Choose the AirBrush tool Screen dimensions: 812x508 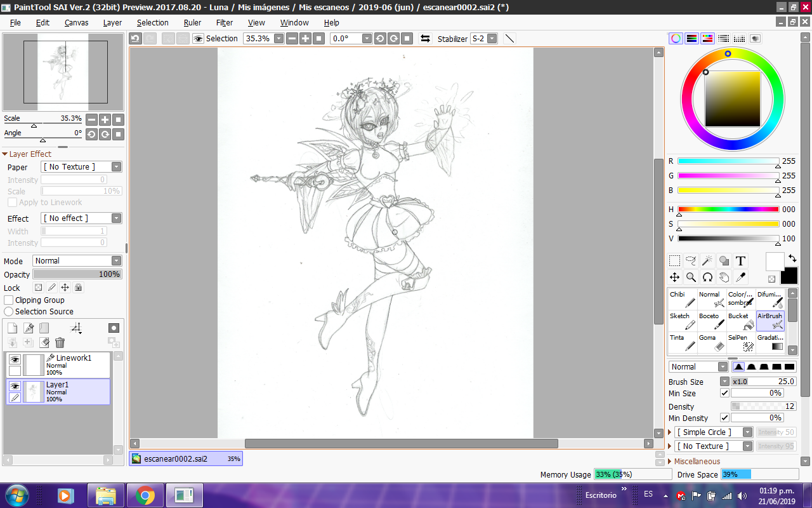click(770, 321)
